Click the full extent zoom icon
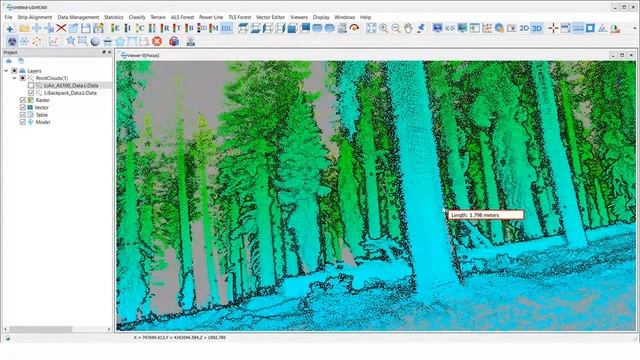This screenshot has width=640, height=360. click(371, 28)
